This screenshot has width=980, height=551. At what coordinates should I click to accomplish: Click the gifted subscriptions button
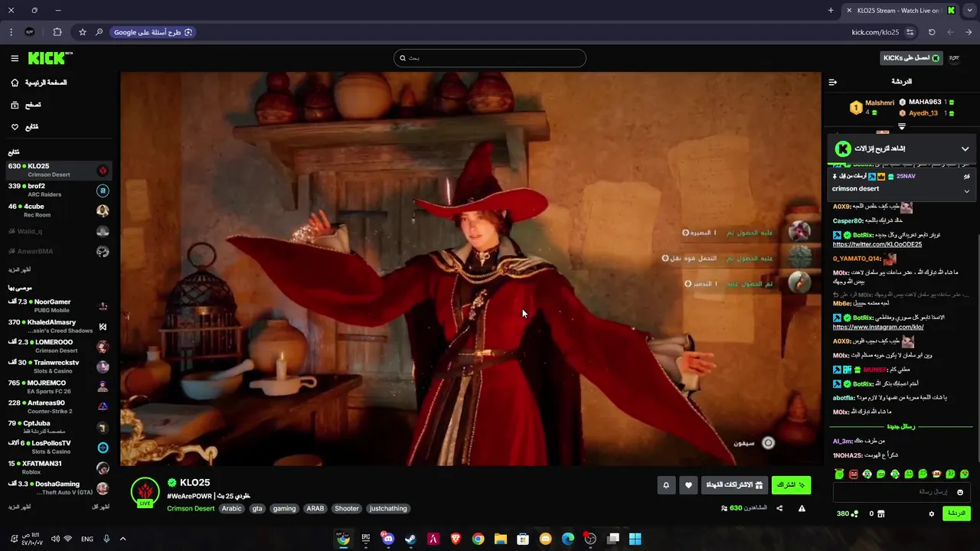tap(734, 485)
